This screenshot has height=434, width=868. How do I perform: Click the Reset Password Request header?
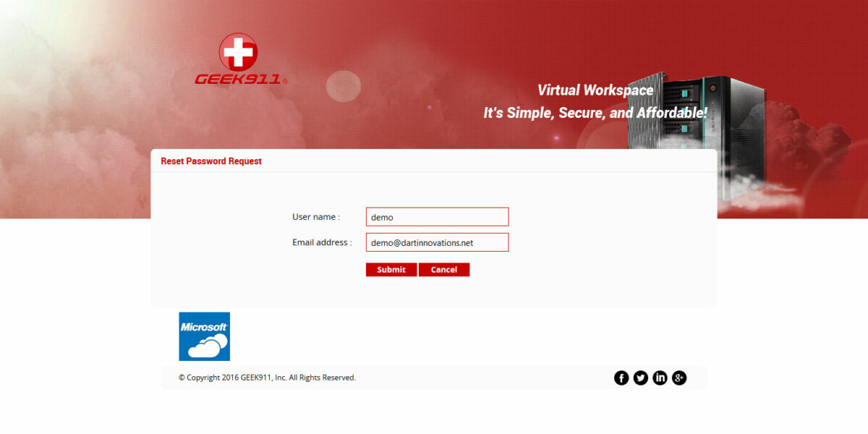210,161
